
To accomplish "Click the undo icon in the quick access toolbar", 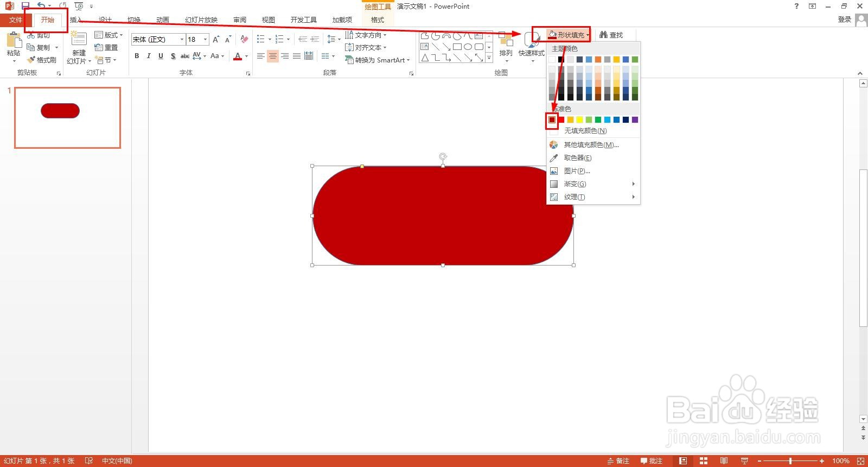I will [x=41, y=6].
